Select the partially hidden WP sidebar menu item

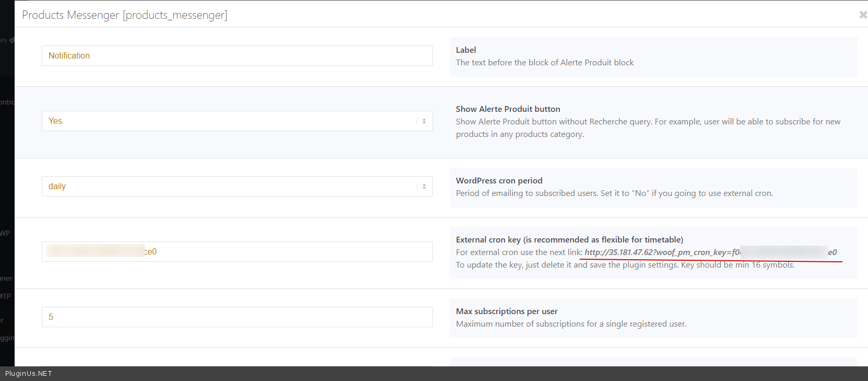5,233
